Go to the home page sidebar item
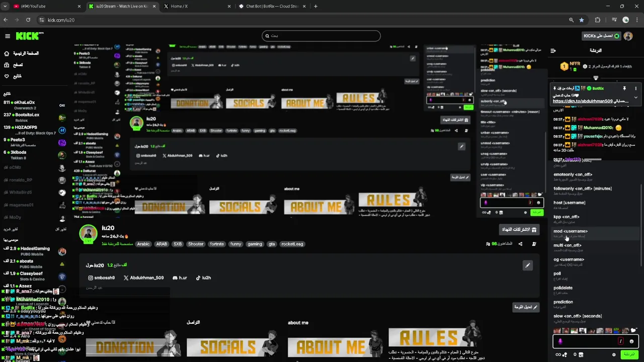Image resolution: width=644 pixels, height=362 pixels. click(22, 53)
